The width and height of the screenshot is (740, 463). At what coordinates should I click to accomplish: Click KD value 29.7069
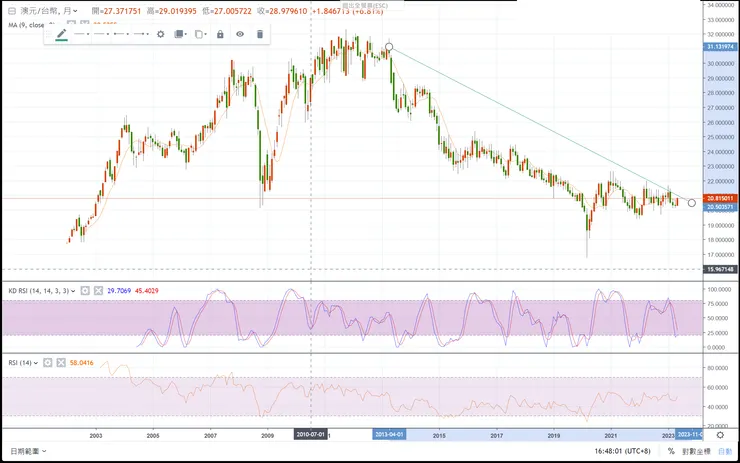119,291
